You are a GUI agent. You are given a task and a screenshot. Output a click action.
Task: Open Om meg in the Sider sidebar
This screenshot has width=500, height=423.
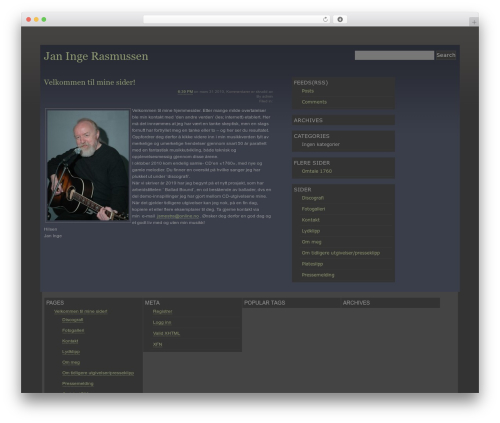point(311,242)
